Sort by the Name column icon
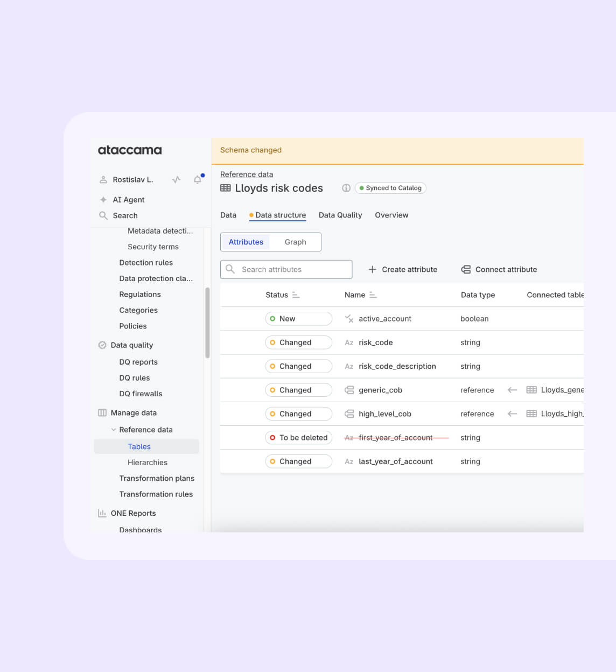616x672 pixels. [373, 295]
